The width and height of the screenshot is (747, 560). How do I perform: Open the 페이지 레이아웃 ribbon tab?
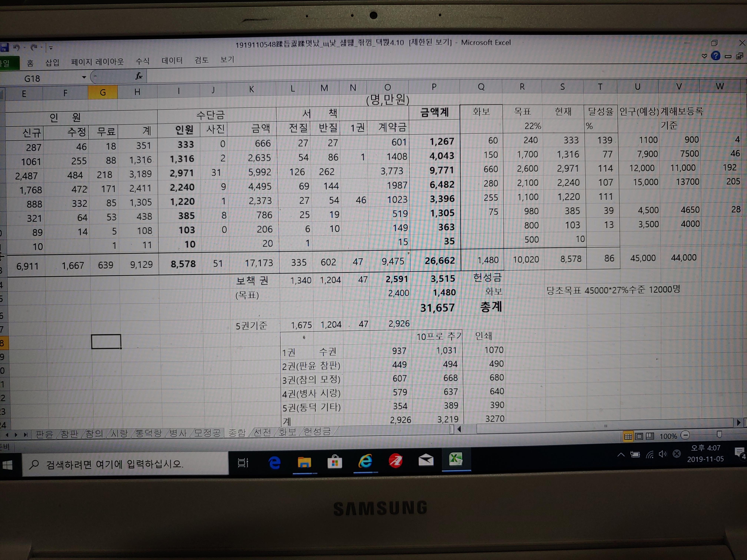97,61
